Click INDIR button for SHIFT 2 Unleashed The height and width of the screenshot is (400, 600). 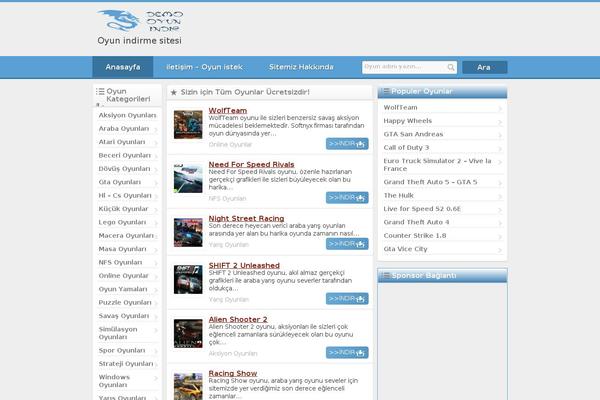(347, 299)
